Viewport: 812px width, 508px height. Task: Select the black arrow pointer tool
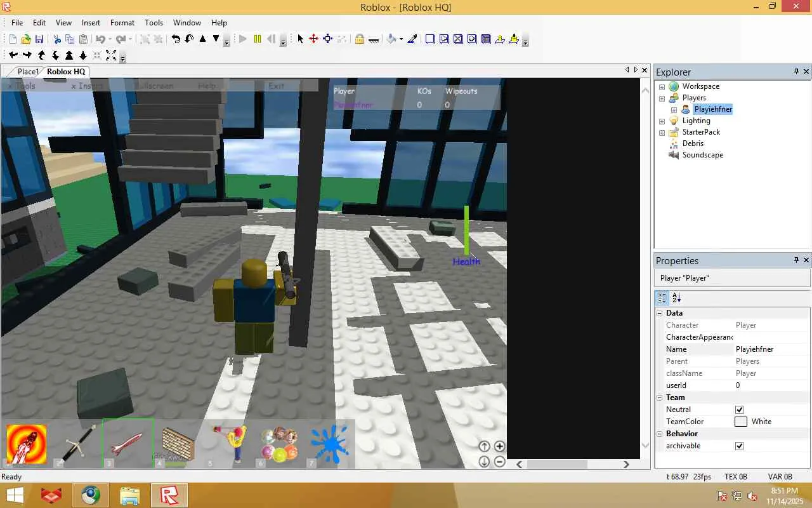tap(300, 39)
